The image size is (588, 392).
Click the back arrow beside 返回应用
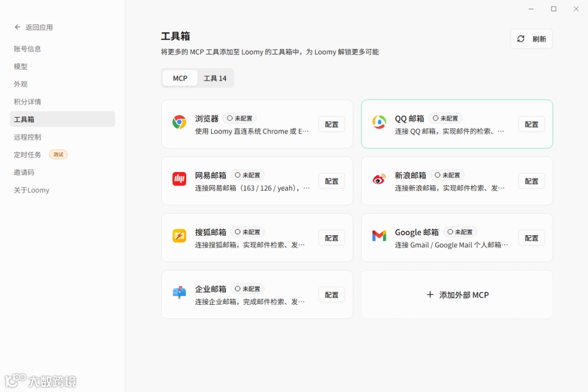point(17,27)
